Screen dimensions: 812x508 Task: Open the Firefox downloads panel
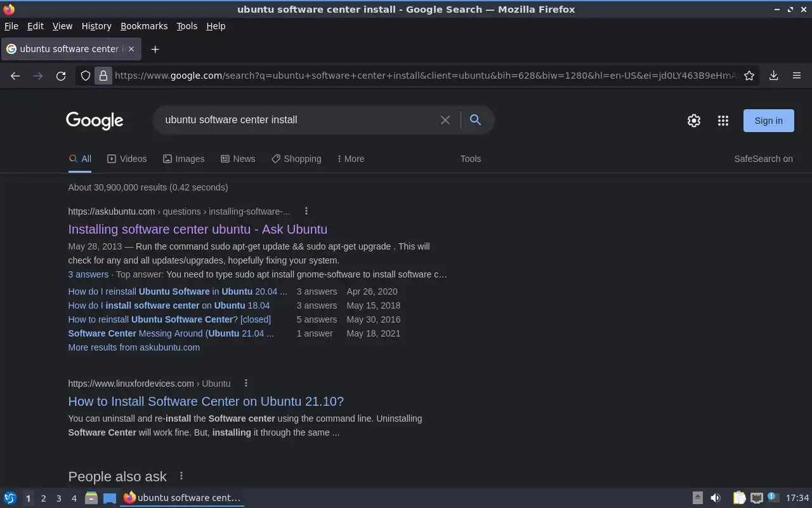(773, 76)
